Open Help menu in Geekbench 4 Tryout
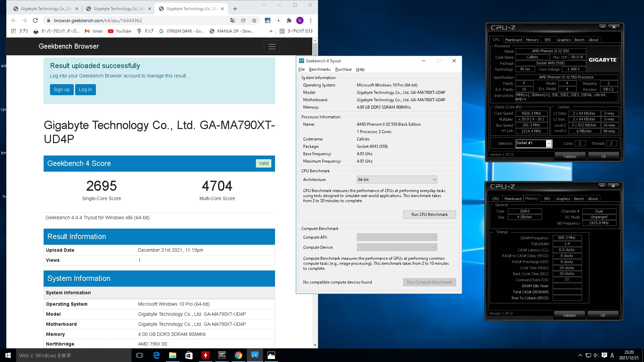This screenshot has width=644, height=362. [360, 69]
